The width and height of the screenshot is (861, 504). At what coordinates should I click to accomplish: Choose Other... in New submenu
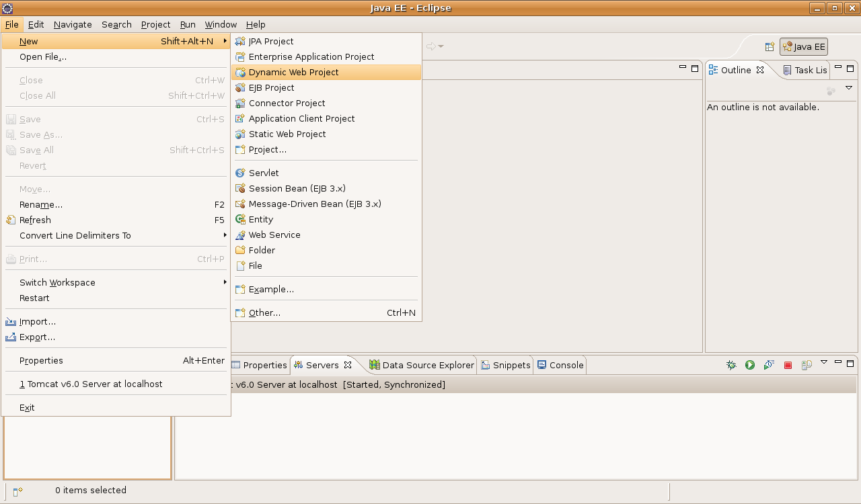(x=326, y=312)
